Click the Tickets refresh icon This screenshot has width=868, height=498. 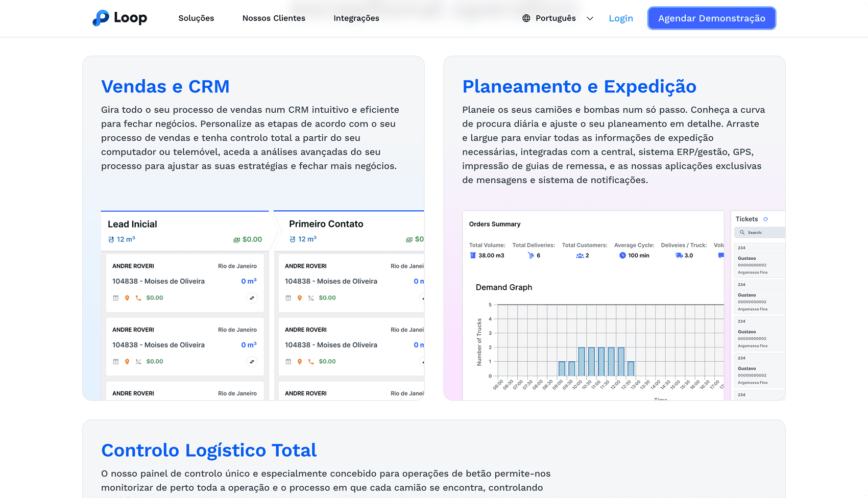pyautogui.click(x=765, y=219)
